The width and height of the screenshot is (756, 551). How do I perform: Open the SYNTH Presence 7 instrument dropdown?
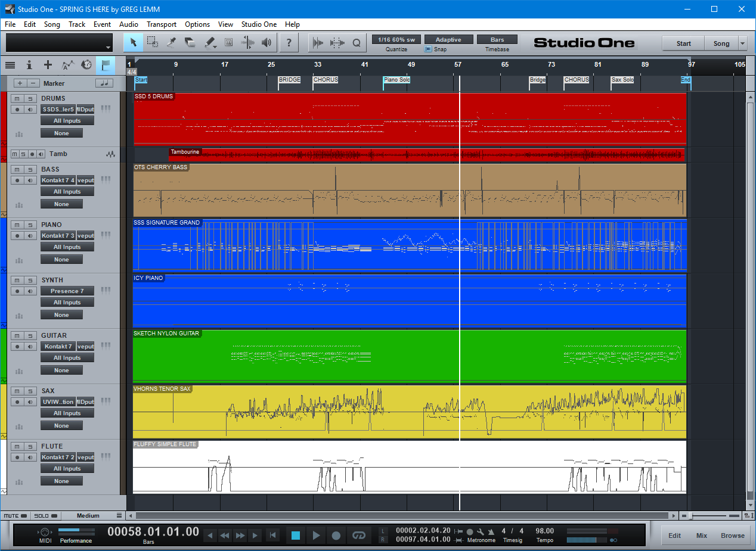[67, 291]
